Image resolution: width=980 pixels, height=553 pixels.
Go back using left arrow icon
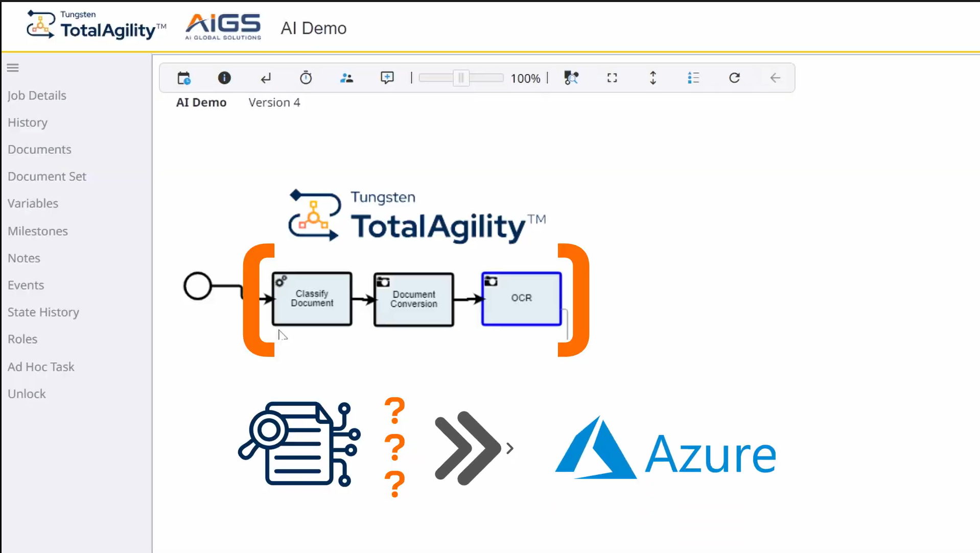point(775,78)
